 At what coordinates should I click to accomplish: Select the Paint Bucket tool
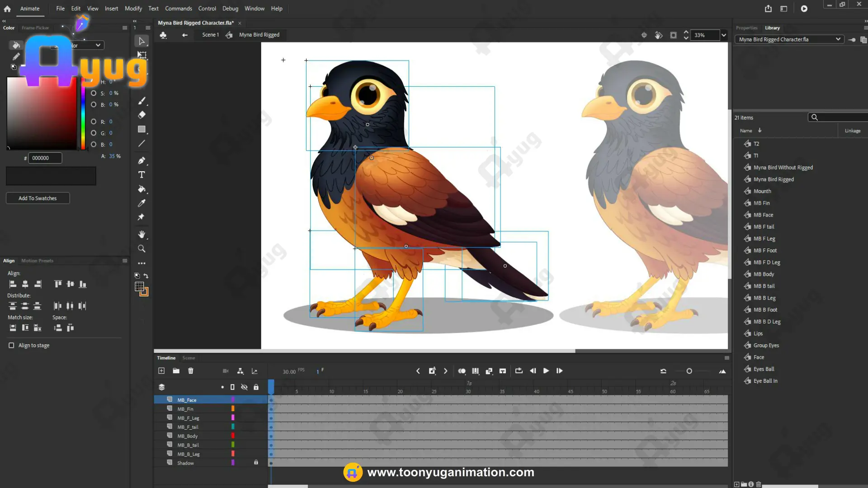(x=142, y=189)
